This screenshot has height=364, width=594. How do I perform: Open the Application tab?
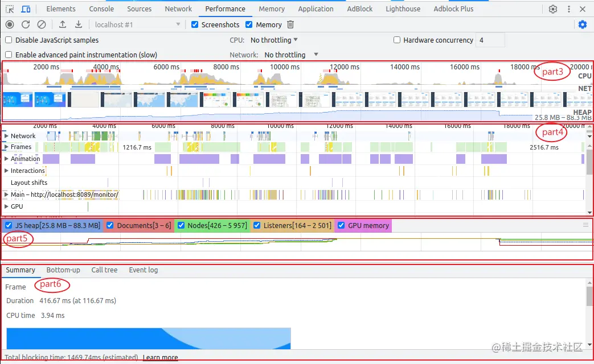click(316, 9)
